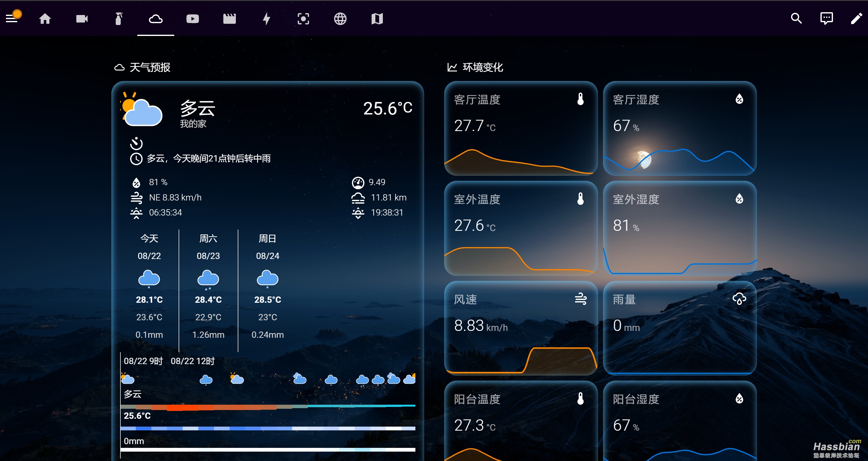Click the blue hourly cloud cover bar

pyautogui.click(x=268, y=428)
